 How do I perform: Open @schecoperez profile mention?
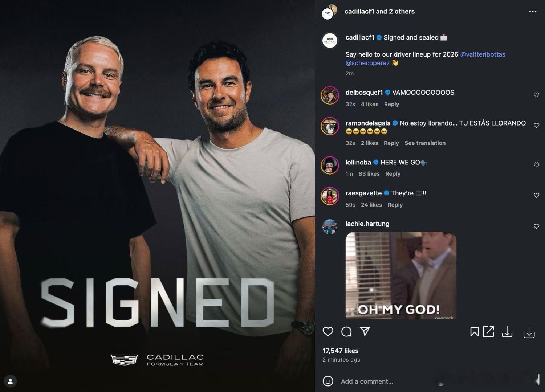pyautogui.click(x=367, y=63)
